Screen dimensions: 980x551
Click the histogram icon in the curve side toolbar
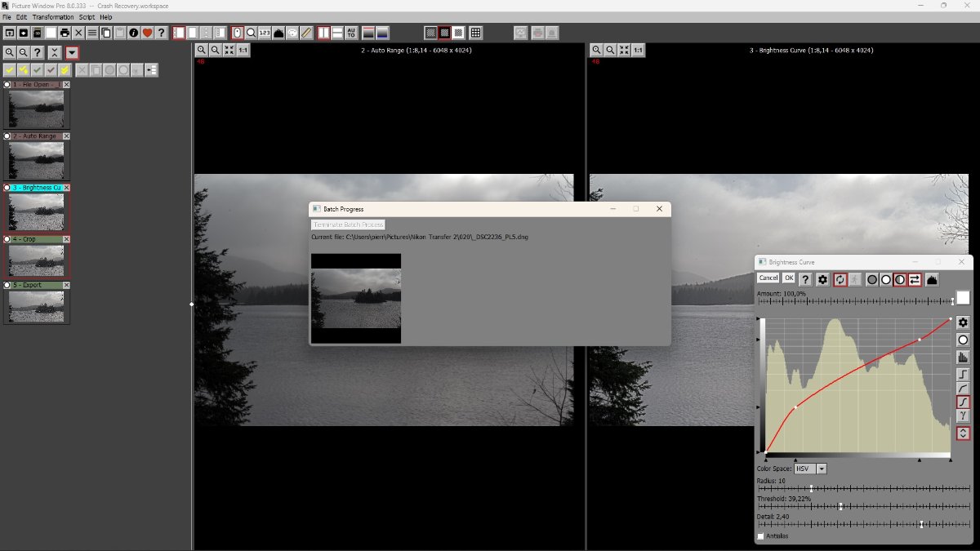click(963, 357)
